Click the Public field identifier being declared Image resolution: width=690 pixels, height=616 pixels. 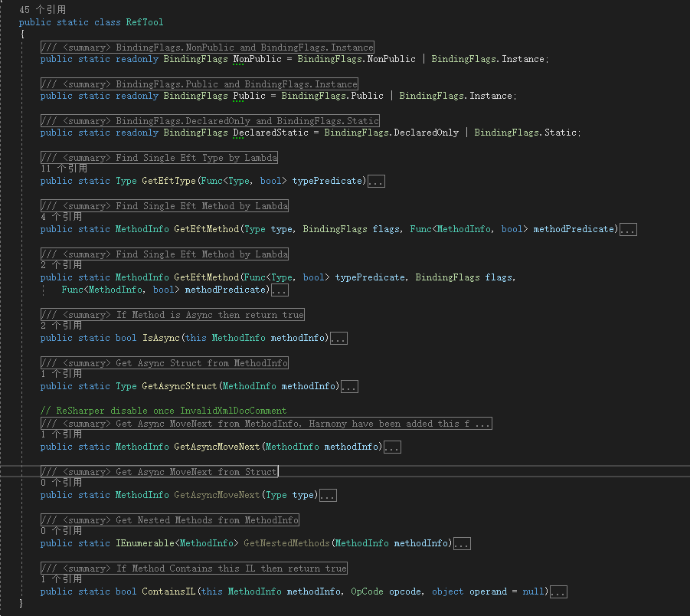[x=249, y=96]
